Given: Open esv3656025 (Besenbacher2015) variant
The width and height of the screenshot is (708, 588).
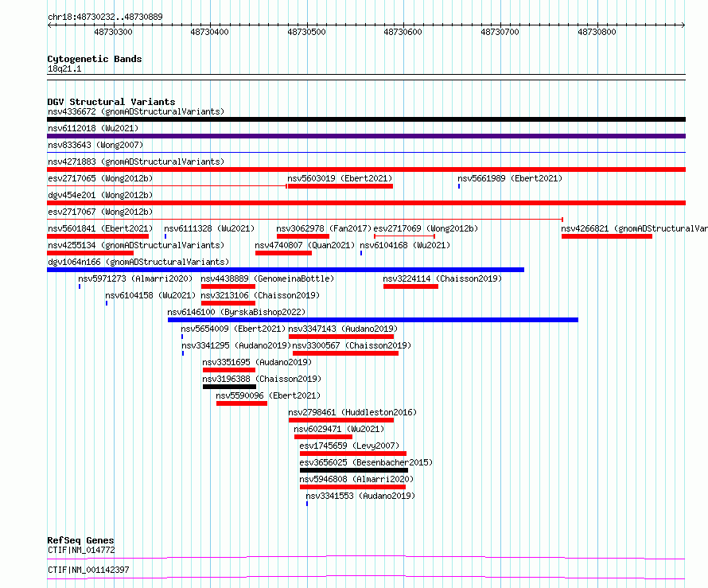Looking at the screenshot, I should click(x=366, y=462).
